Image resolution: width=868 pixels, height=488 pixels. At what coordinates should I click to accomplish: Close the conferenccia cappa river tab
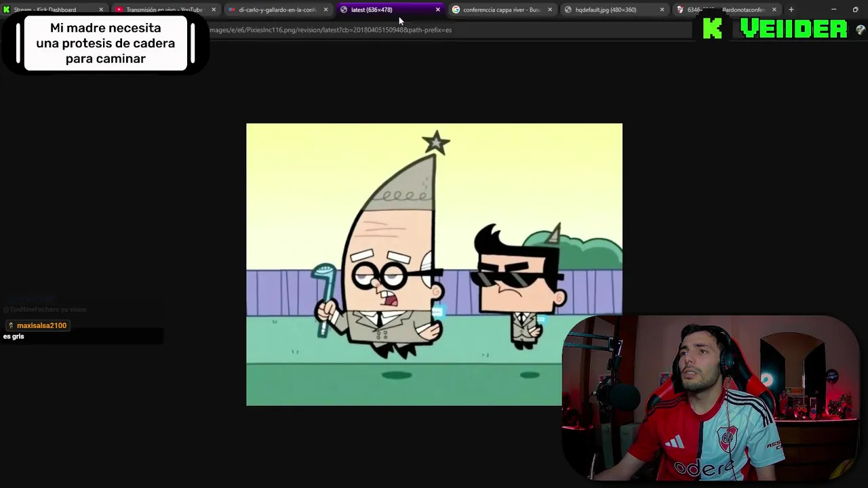550,9
